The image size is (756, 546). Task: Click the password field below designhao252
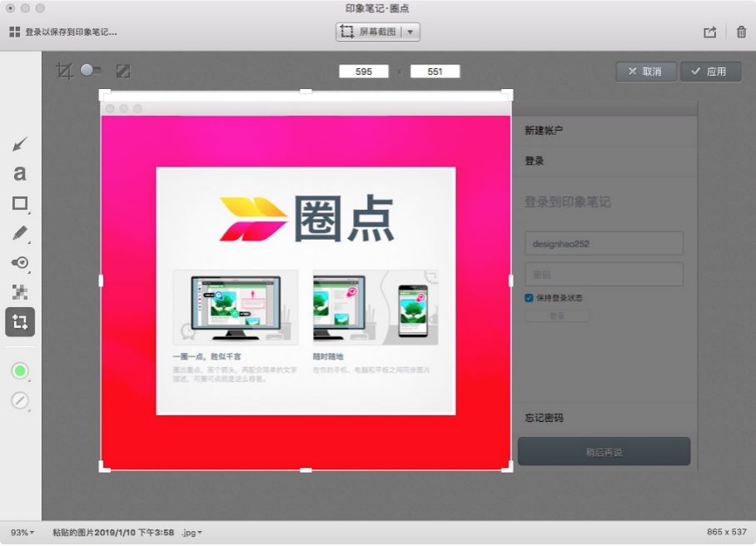[604, 274]
